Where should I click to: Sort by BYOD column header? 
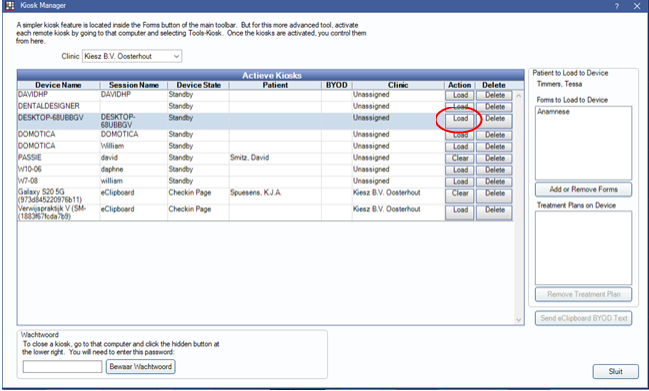point(337,85)
